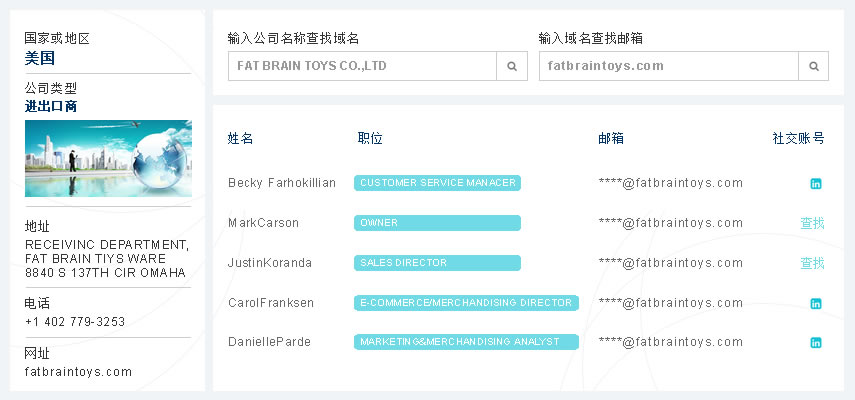Click the search icon beside domain field
This screenshot has height=400, width=855.
813,66
